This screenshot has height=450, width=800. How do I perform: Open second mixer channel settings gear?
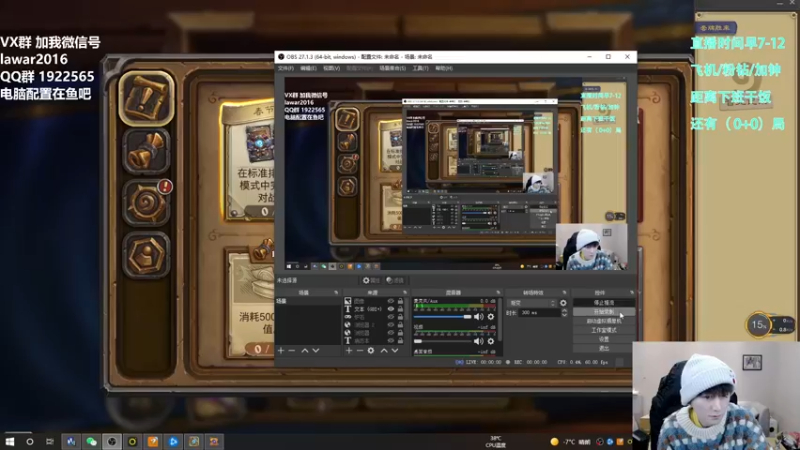[x=491, y=341]
